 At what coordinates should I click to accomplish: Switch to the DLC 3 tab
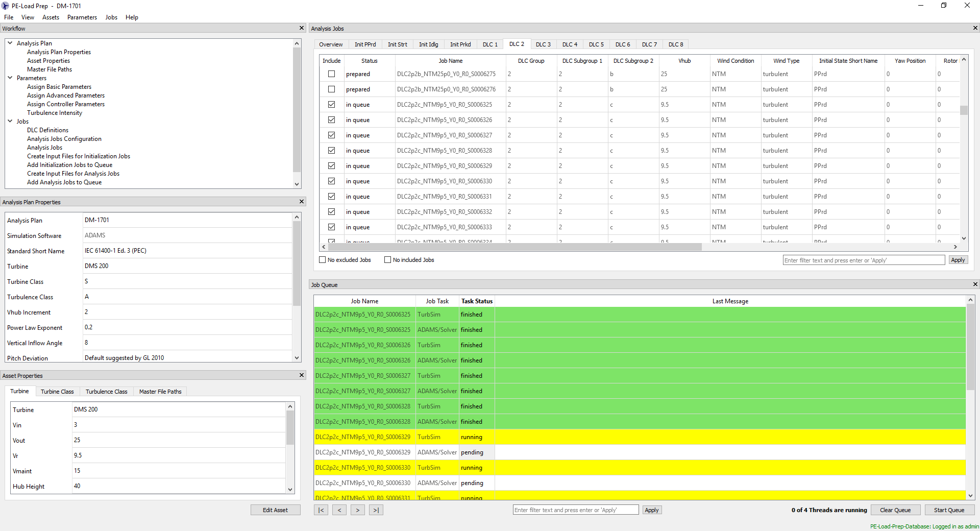coord(543,44)
